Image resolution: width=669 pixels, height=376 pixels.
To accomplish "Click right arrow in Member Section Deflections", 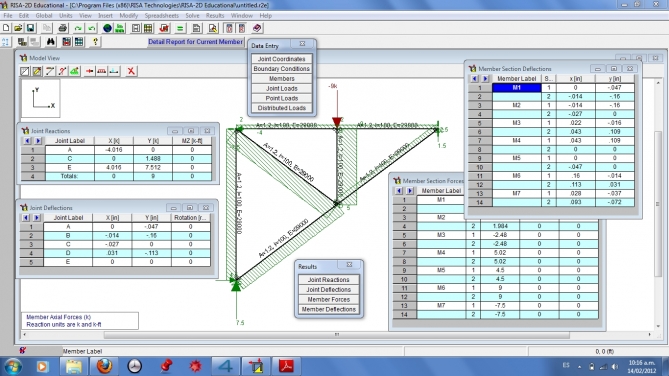I will (485, 79).
